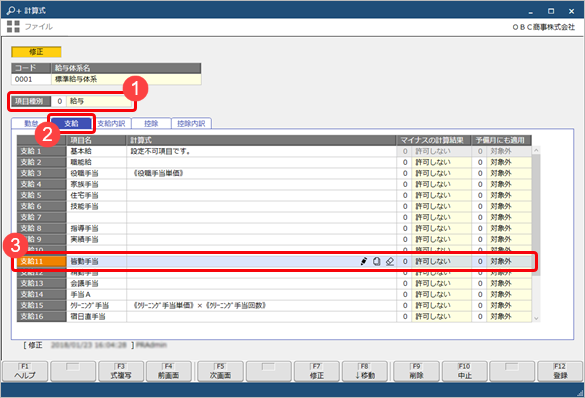Image resolution: width=585 pixels, height=398 pixels.
Task: Click 対象外 in the 支給16 row
Action: (x=509, y=316)
